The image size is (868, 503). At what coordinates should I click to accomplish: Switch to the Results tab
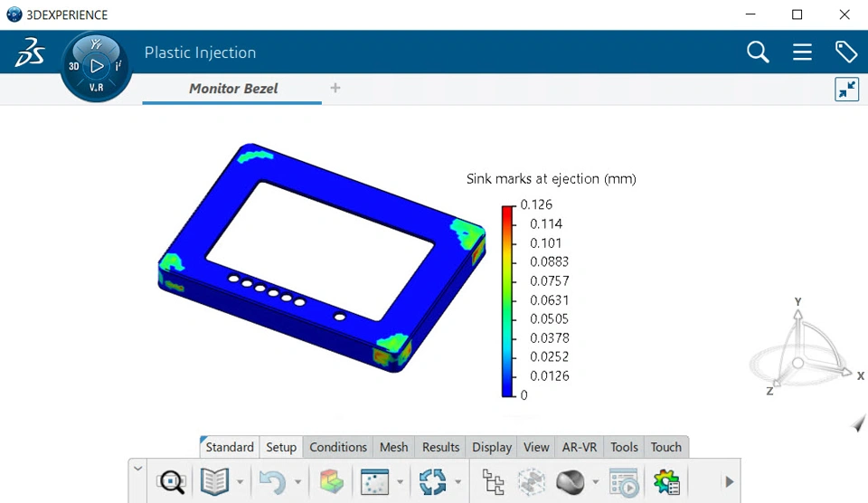[440, 447]
